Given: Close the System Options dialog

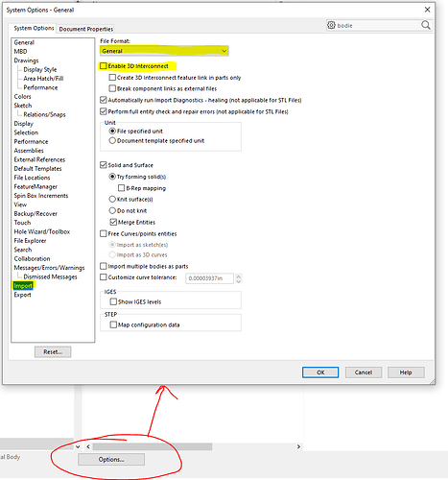Looking at the screenshot, I should click(x=427, y=10).
